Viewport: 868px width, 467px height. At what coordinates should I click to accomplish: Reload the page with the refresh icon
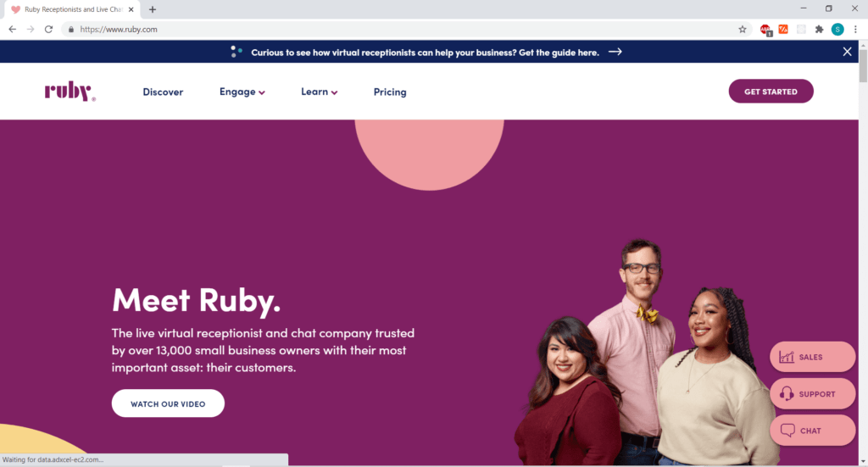click(48, 30)
